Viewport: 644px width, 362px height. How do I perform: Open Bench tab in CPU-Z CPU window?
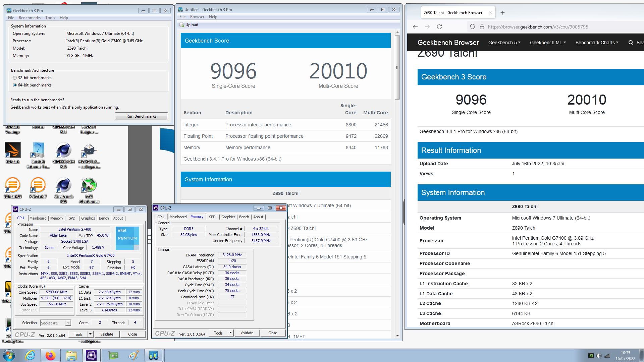point(104,218)
